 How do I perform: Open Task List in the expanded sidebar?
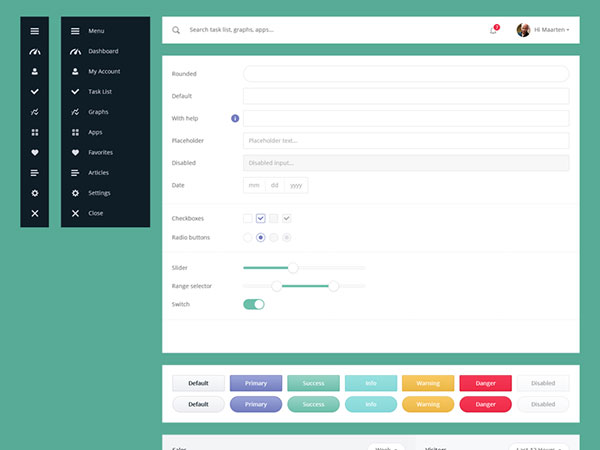pos(105,91)
